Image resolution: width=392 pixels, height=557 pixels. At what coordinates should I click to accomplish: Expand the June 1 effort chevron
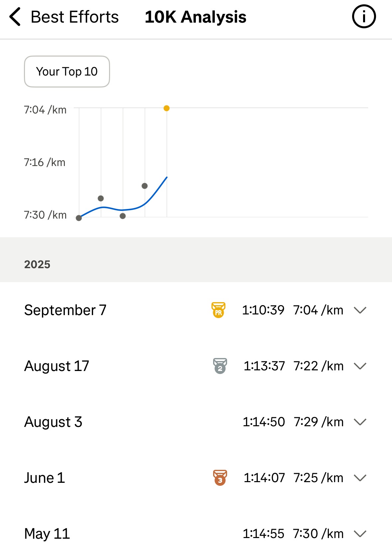(360, 478)
